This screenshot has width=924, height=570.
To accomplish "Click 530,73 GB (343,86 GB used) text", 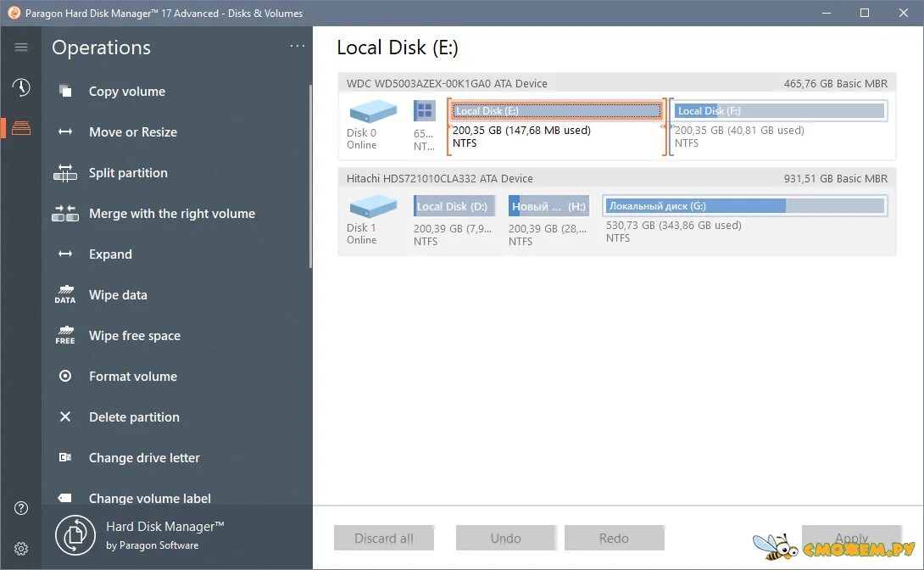I will [x=674, y=225].
